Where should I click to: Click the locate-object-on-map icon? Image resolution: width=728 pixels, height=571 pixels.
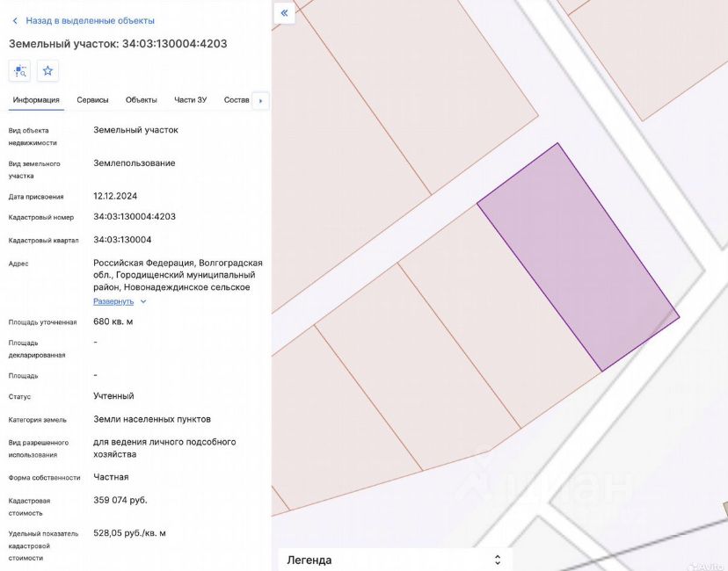19,71
